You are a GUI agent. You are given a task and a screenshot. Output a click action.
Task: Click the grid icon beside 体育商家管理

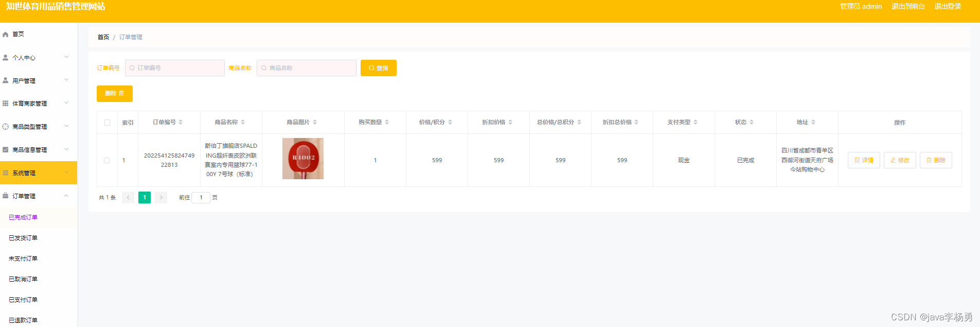click(x=6, y=104)
